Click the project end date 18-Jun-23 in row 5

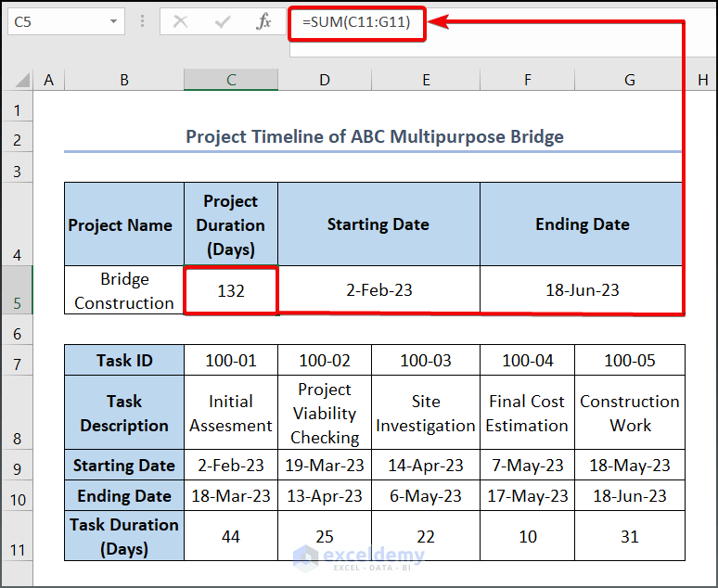[x=582, y=290]
